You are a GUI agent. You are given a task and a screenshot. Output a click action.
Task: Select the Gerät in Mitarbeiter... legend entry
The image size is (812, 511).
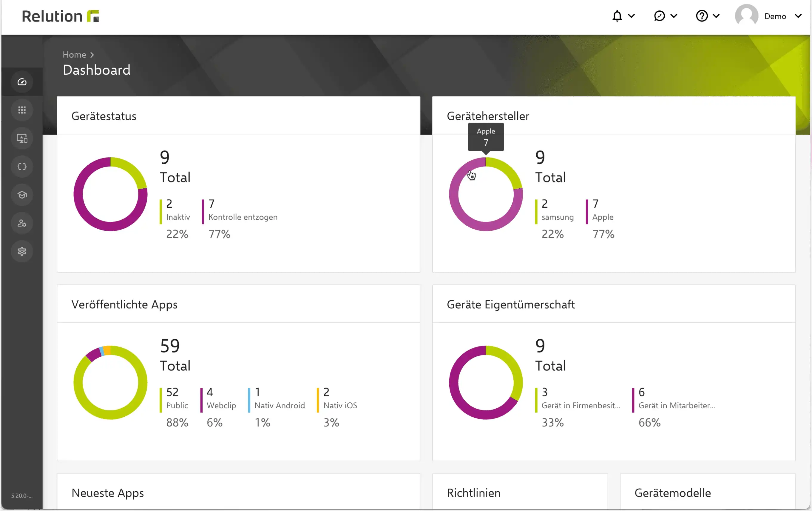tap(674, 407)
